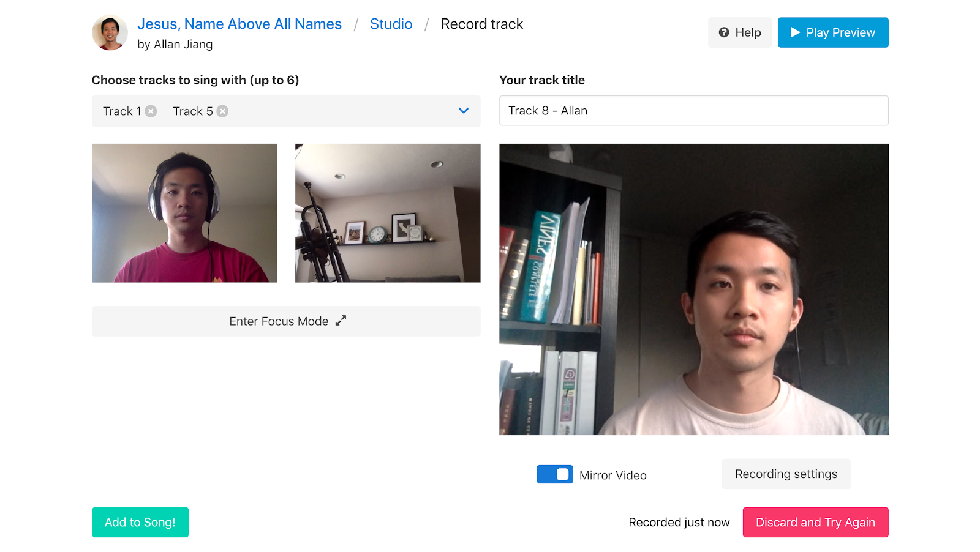Expand the tracks selection dropdown
Screen dimensions: 980x552
click(x=464, y=111)
